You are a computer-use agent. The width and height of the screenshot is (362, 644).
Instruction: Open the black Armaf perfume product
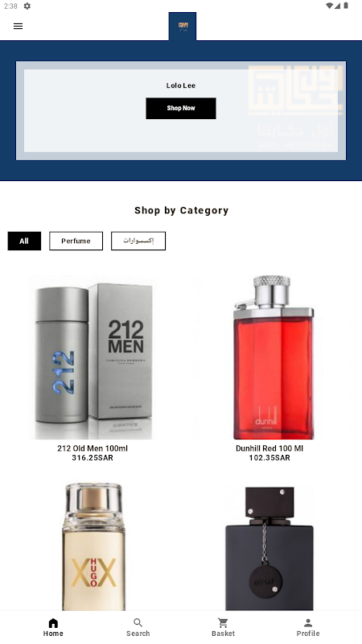coord(269,548)
